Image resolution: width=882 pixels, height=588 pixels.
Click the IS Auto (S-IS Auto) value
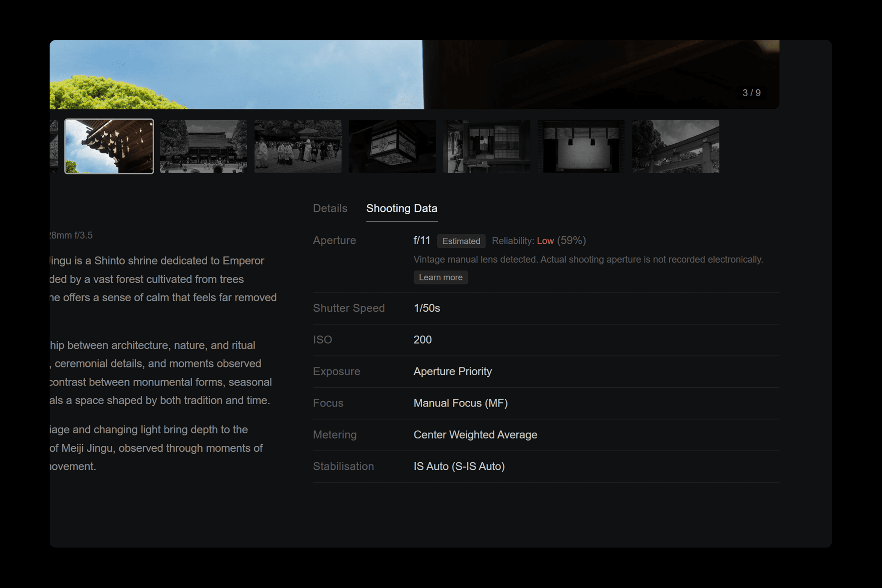click(459, 466)
